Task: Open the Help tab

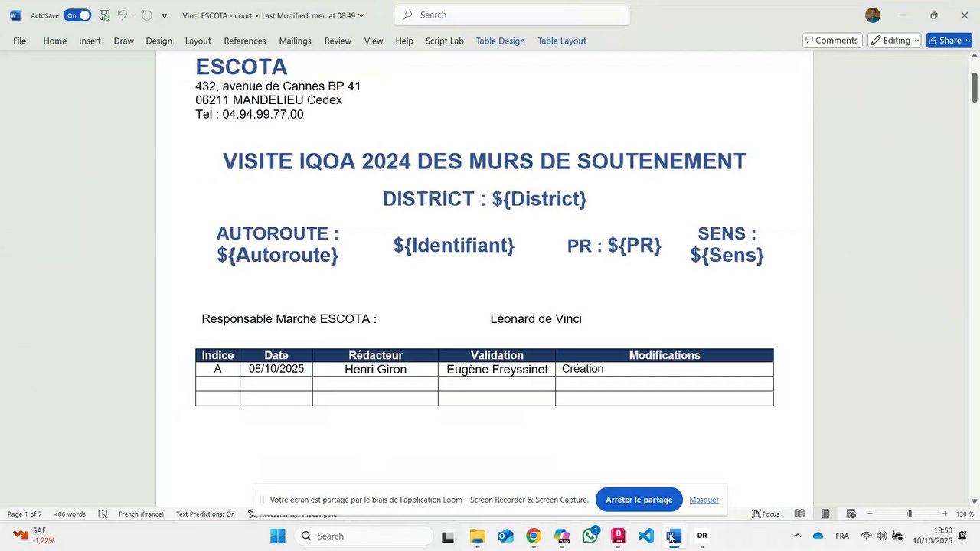Action: pyautogui.click(x=404, y=41)
